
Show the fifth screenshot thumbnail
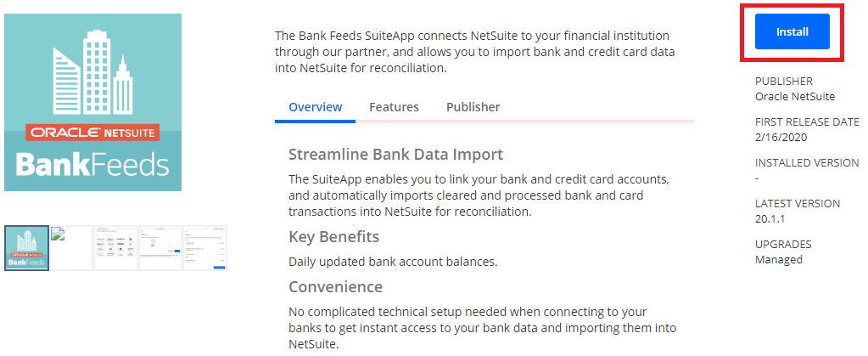coord(205,248)
